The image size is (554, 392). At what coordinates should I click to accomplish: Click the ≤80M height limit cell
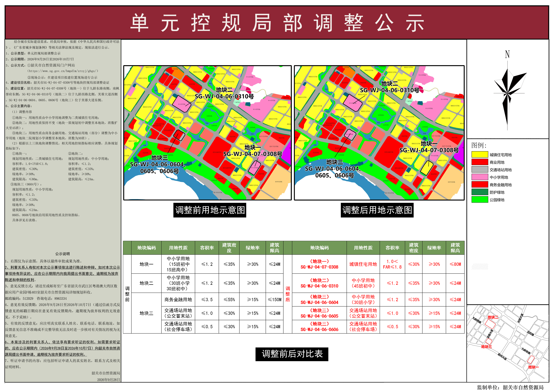[455, 264]
